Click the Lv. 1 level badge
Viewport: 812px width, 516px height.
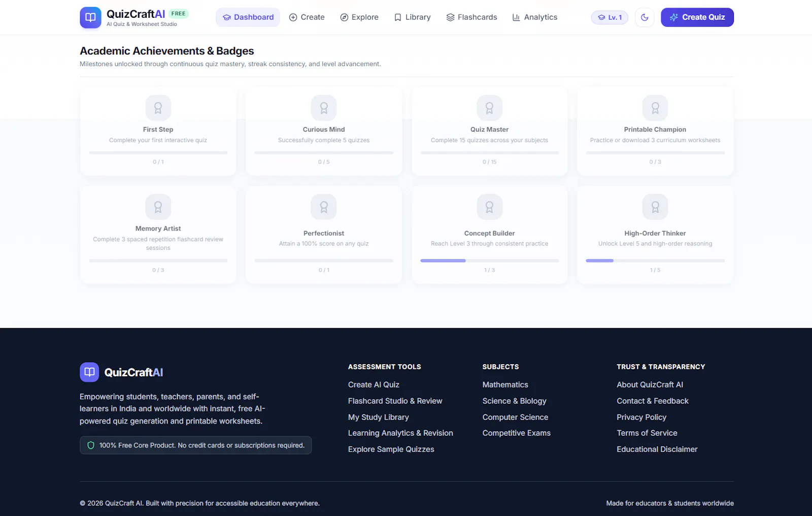[610, 17]
